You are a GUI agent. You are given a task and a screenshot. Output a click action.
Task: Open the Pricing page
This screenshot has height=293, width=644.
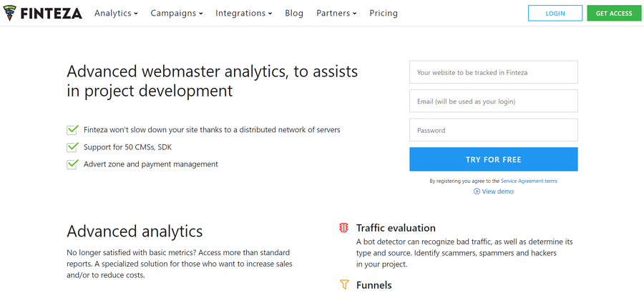[x=384, y=13]
